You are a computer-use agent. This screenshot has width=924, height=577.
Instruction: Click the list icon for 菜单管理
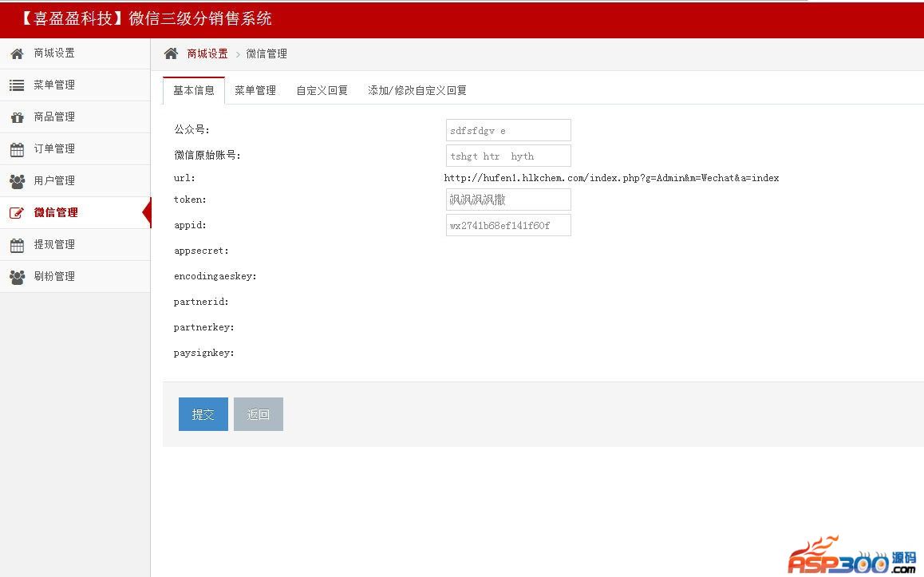click(x=17, y=85)
